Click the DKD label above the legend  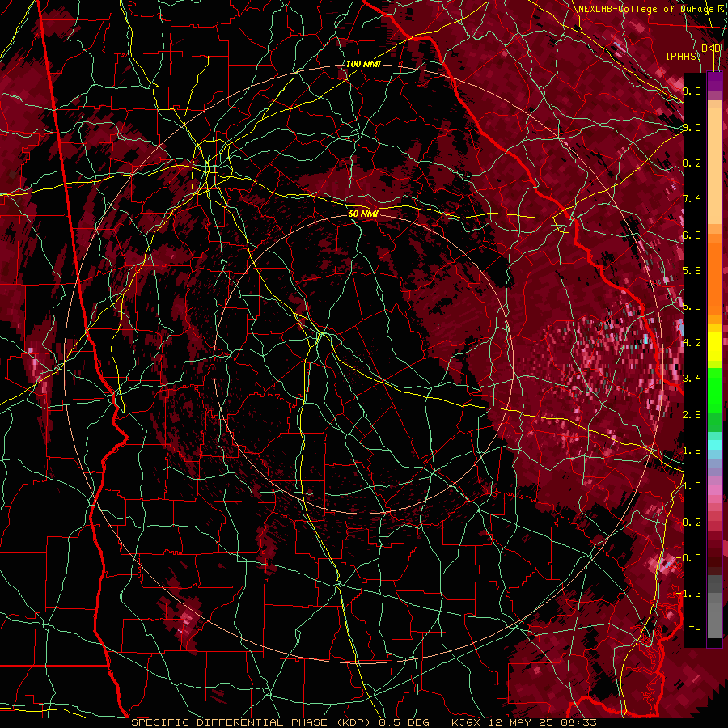(711, 49)
